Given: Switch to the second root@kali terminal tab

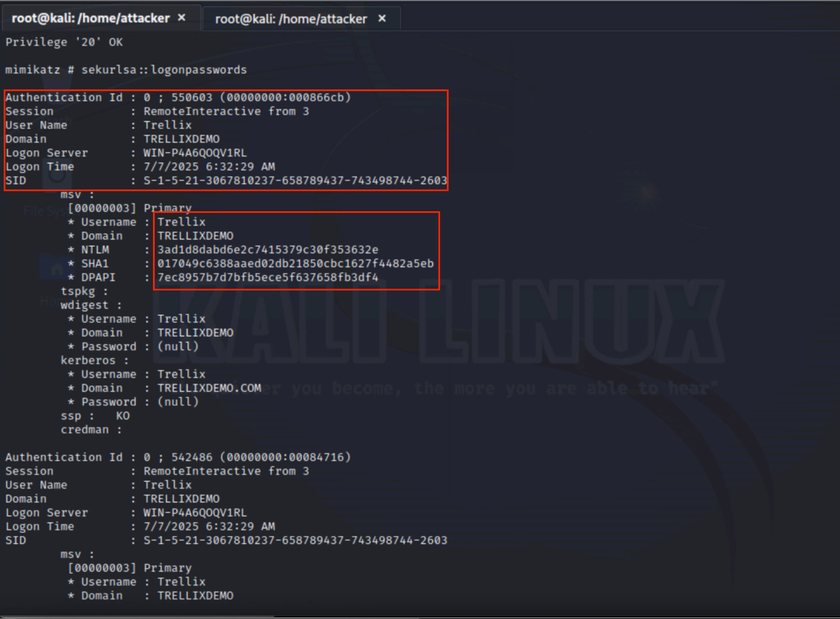Looking at the screenshot, I should (x=290, y=19).
